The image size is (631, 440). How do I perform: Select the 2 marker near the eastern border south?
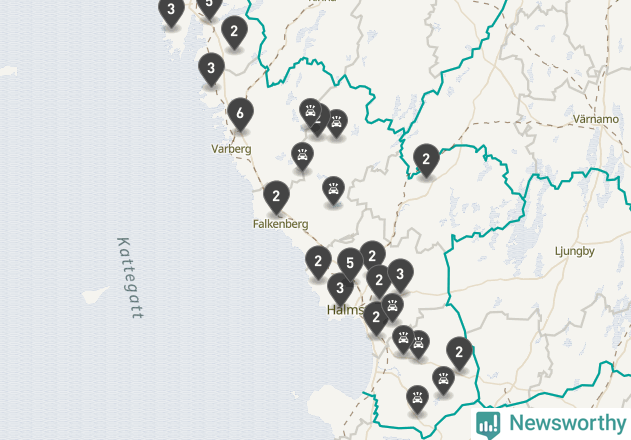pyautogui.click(x=459, y=353)
